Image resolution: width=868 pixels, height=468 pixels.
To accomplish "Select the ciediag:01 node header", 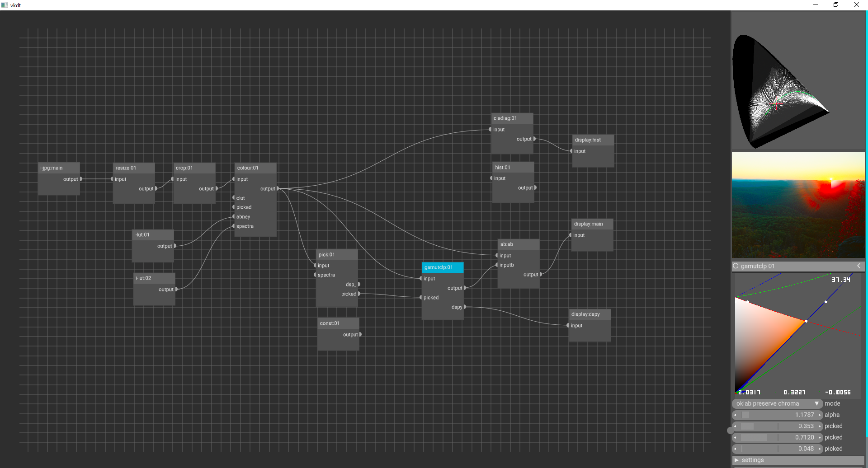I will pyautogui.click(x=512, y=118).
